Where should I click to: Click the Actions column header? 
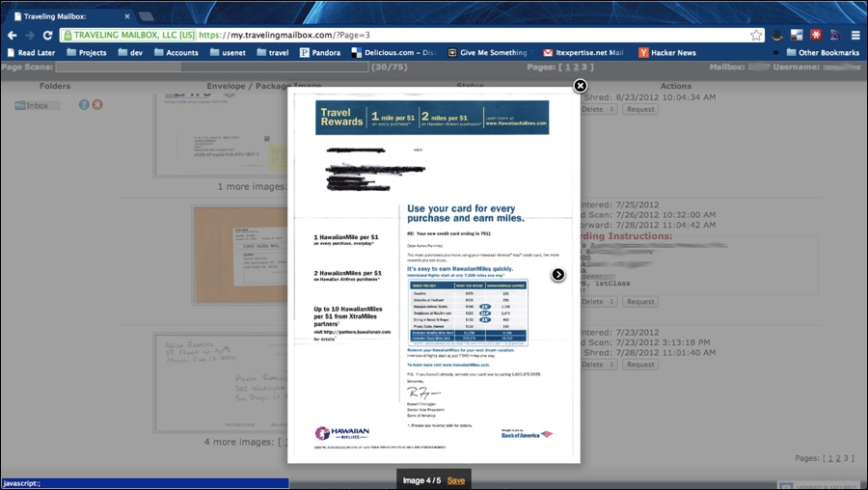pyautogui.click(x=675, y=86)
